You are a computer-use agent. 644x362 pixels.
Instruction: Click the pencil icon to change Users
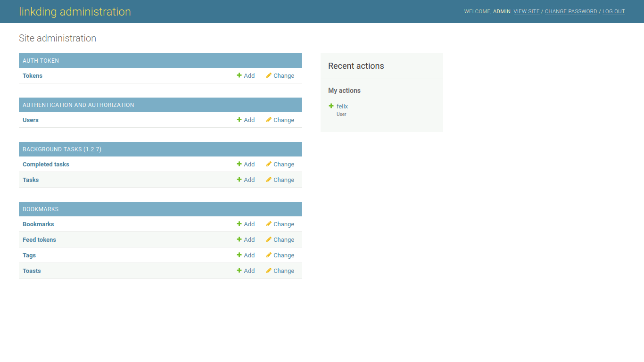(x=269, y=120)
